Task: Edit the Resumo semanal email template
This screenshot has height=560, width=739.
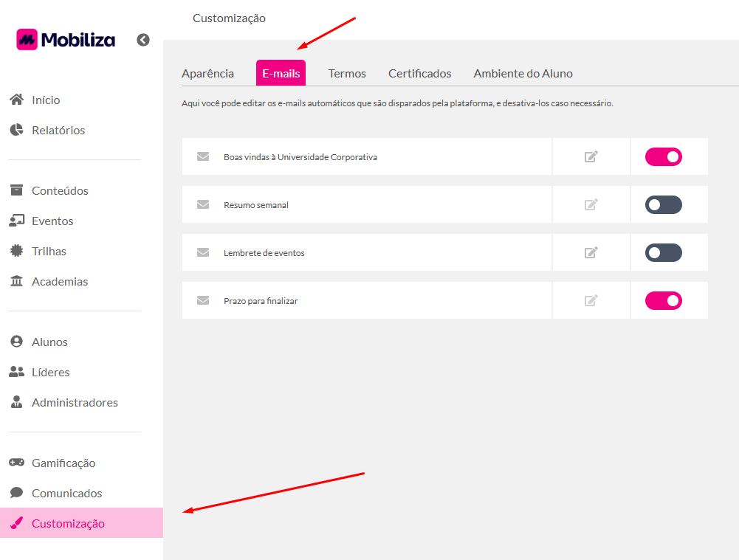Action: pyautogui.click(x=591, y=204)
